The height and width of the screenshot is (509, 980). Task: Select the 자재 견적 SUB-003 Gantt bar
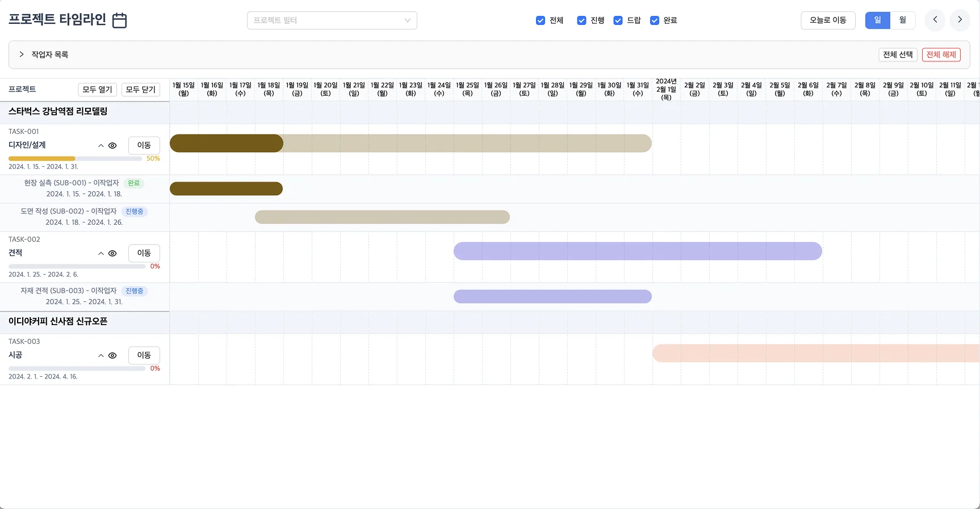[552, 296]
